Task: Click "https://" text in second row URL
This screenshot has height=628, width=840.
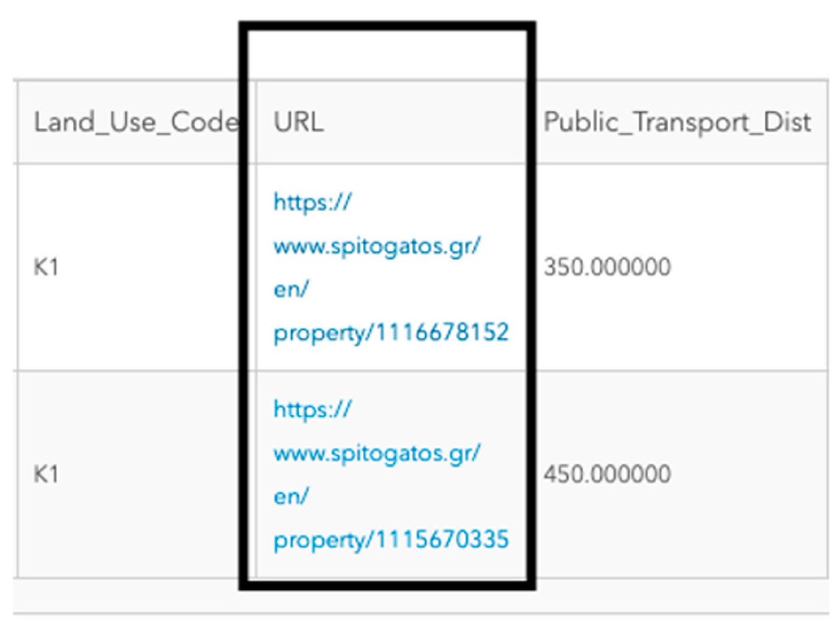Action: 312,409
